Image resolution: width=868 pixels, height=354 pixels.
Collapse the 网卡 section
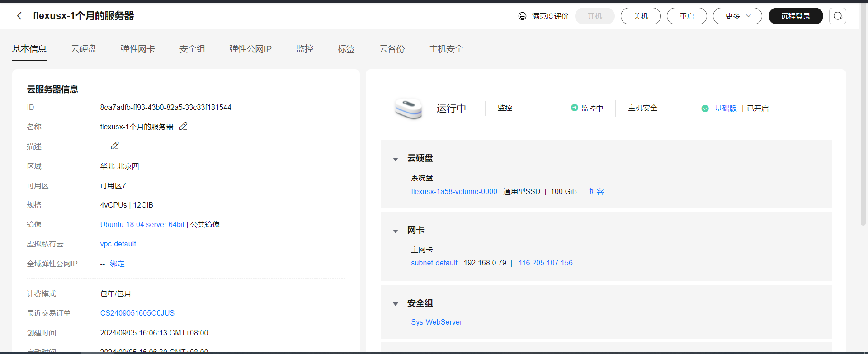pyautogui.click(x=396, y=231)
